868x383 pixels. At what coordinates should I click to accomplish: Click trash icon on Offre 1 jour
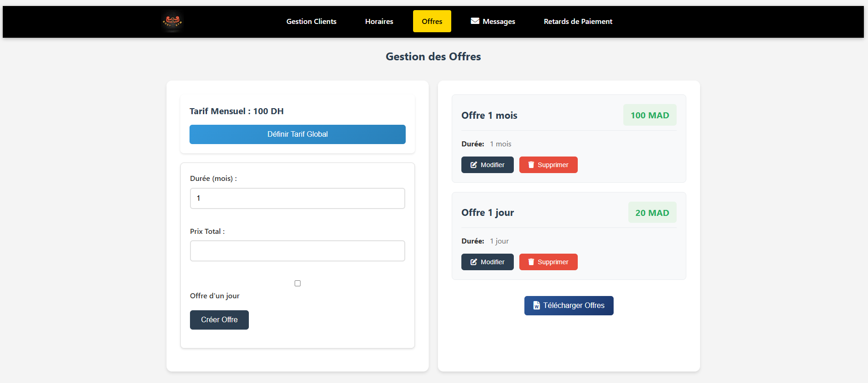pos(531,262)
